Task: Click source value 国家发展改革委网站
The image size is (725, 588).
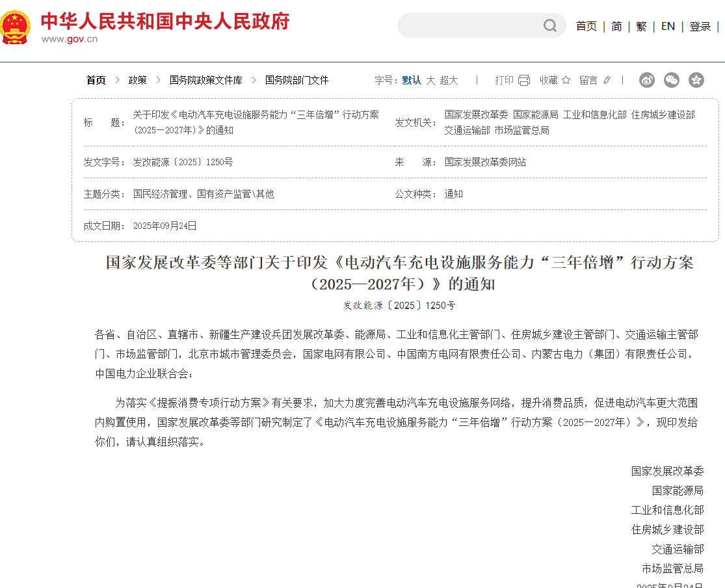Action: (486, 162)
